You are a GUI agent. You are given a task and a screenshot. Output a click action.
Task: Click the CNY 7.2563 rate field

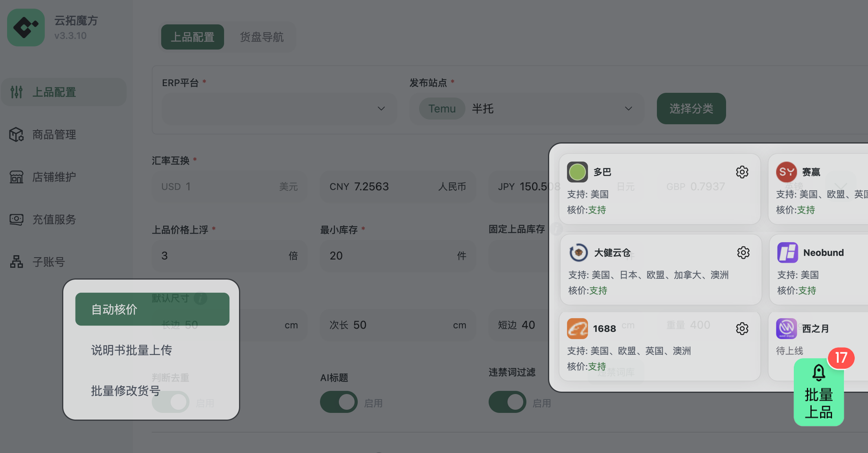tap(398, 186)
